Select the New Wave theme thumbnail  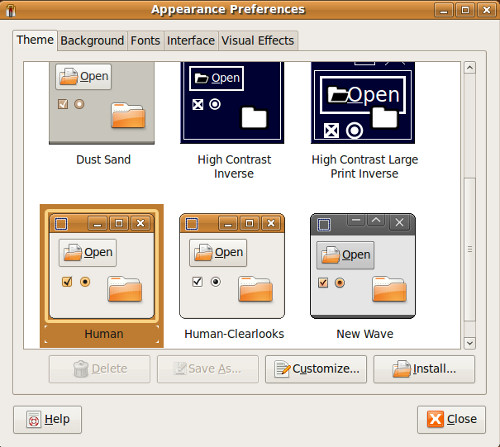click(363, 266)
